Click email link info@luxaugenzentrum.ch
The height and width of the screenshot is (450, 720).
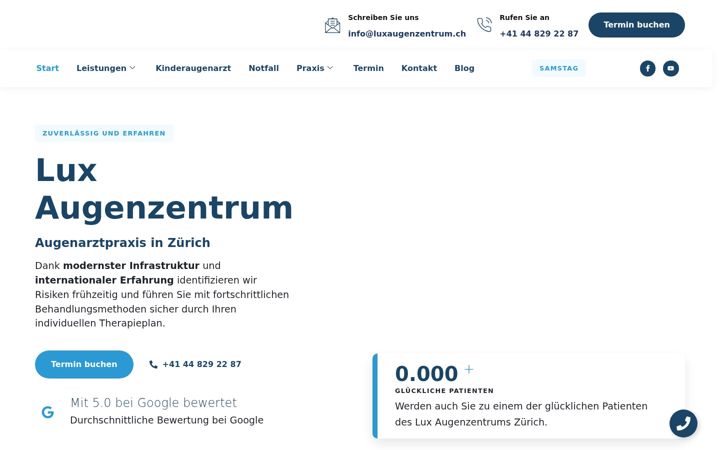[407, 34]
